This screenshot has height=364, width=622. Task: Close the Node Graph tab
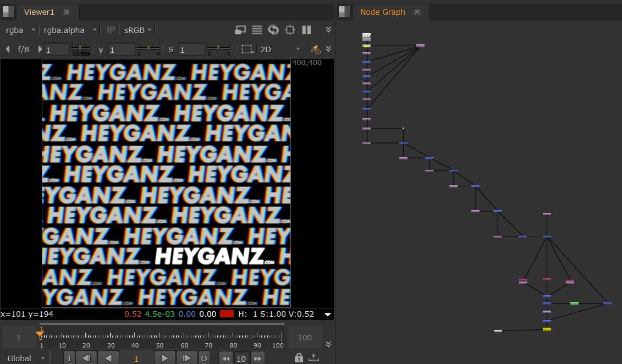click(417, 12)
